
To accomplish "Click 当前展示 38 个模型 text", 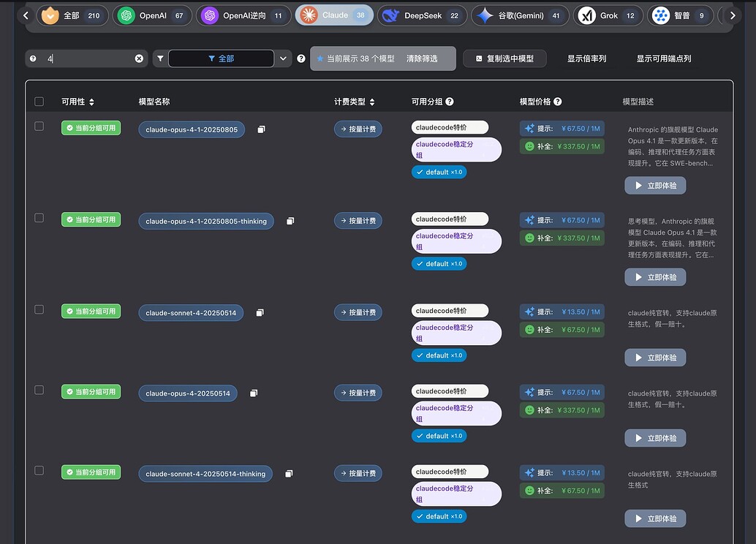I will point(360,58).
